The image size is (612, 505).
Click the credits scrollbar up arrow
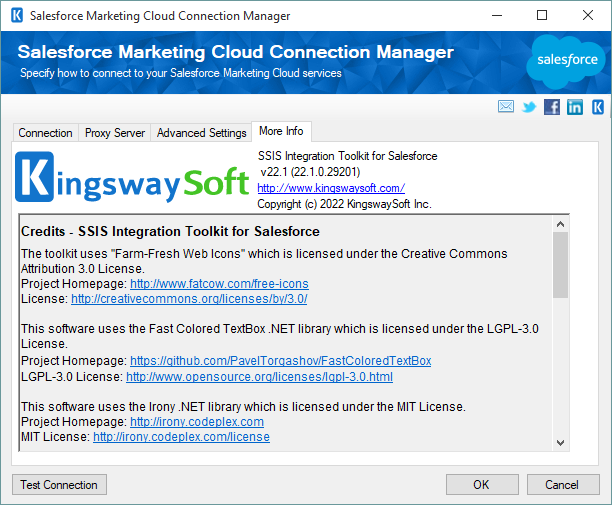(560, 224)
